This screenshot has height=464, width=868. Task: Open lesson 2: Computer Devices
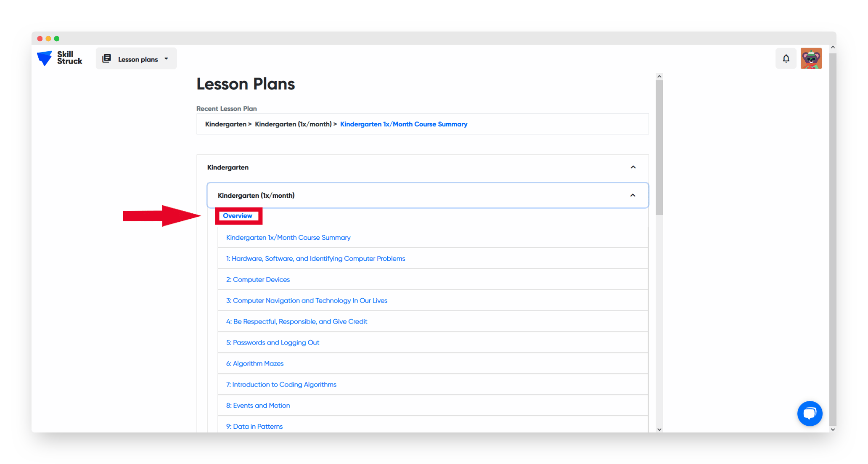coord(258,279)
